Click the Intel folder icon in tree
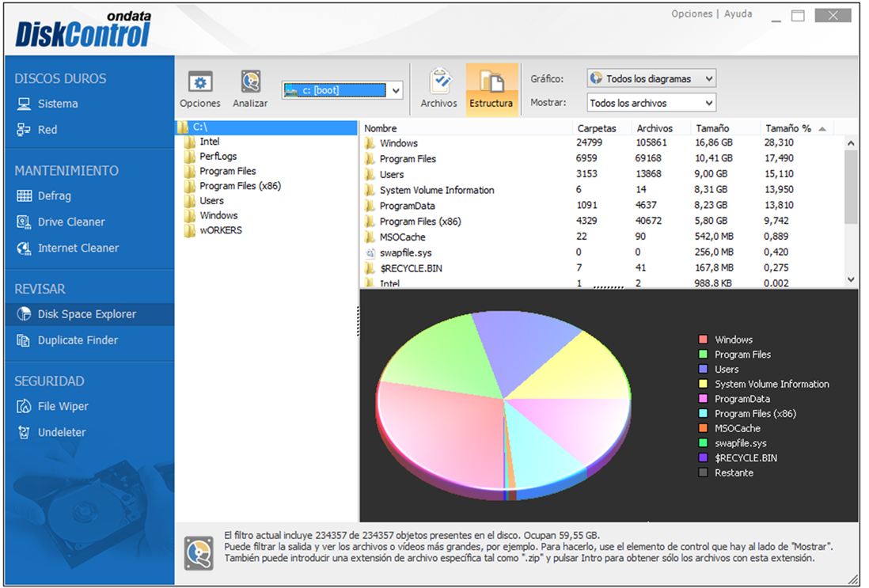 pyautogui.click(x=190, y=142)
